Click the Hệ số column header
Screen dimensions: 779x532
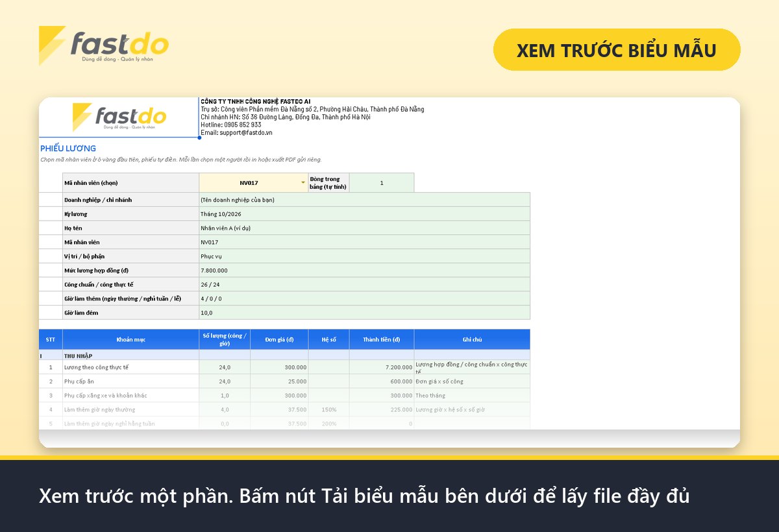328,339
